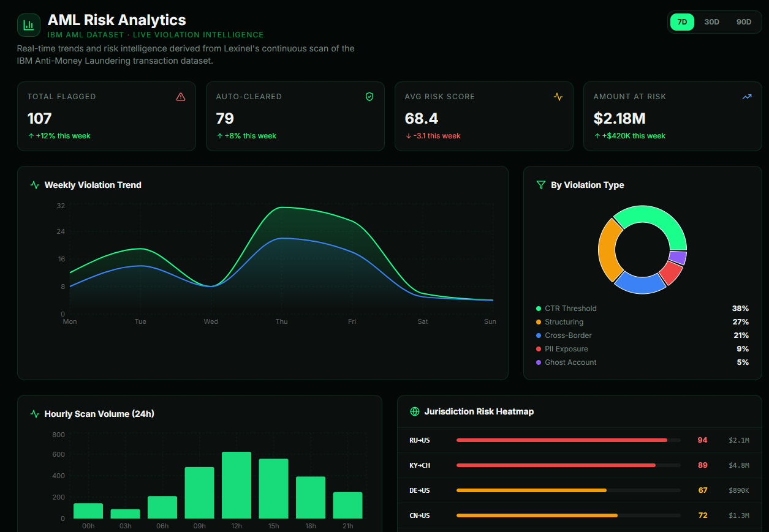The height and width of the screenshot is (532, 769).
Task: Click the green dot beside CTR Threshold
Action: tap(540, 308)
